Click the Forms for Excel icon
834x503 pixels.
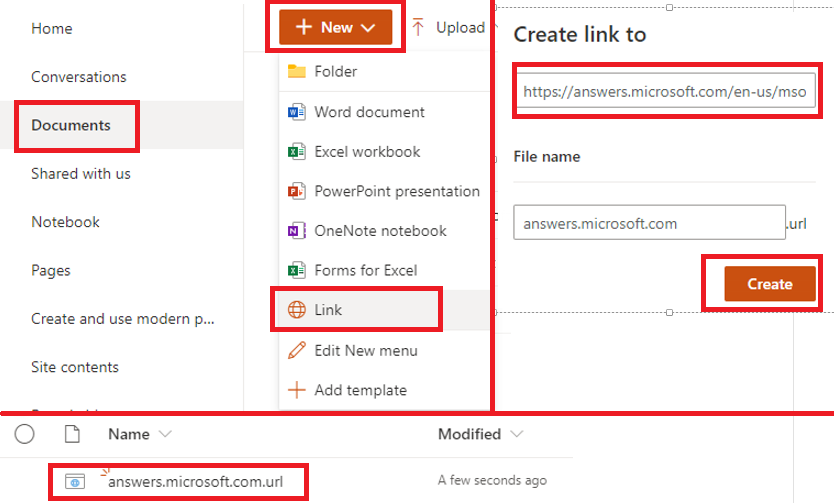click(297, 270)
